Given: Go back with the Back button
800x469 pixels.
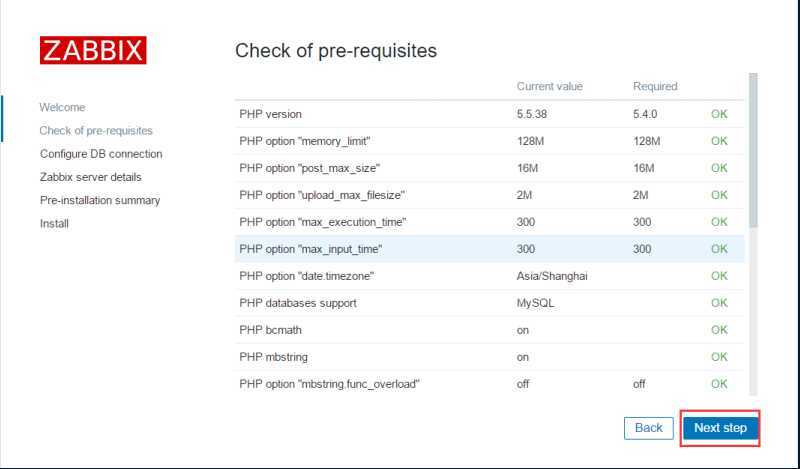Looking at the screenshot, I should pos(648,428).
